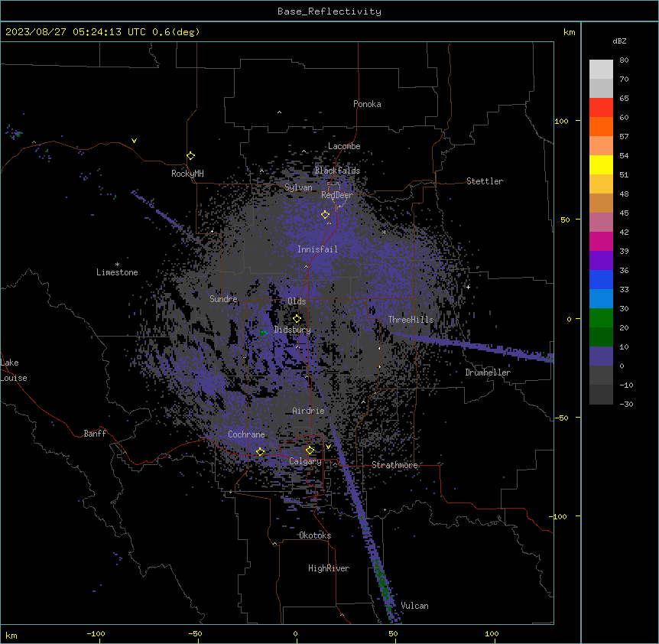Click the Innisfail city label
The image size is (659, 644).
pyautogui.click(x=317, y=249)
